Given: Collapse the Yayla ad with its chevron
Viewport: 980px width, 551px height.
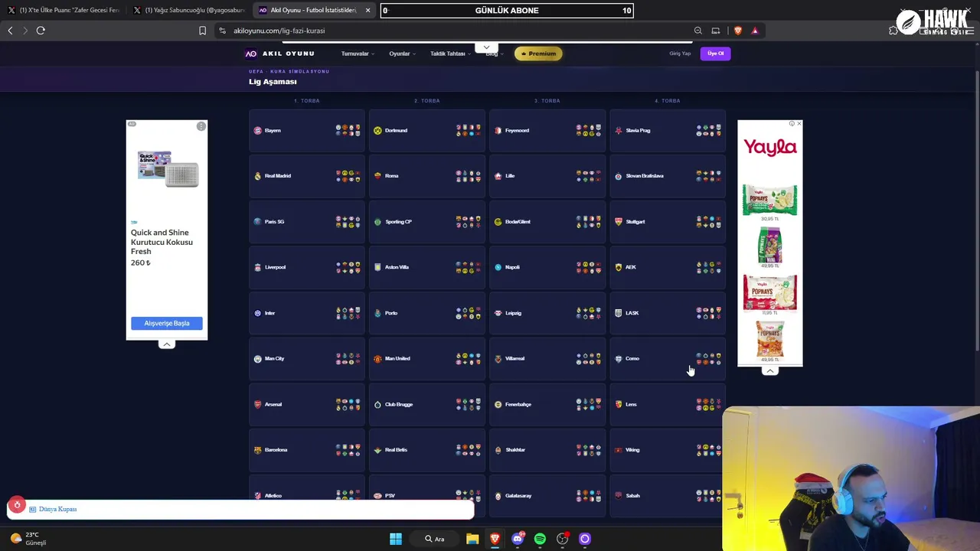Looking at the screenshot, I should point(770,371).
